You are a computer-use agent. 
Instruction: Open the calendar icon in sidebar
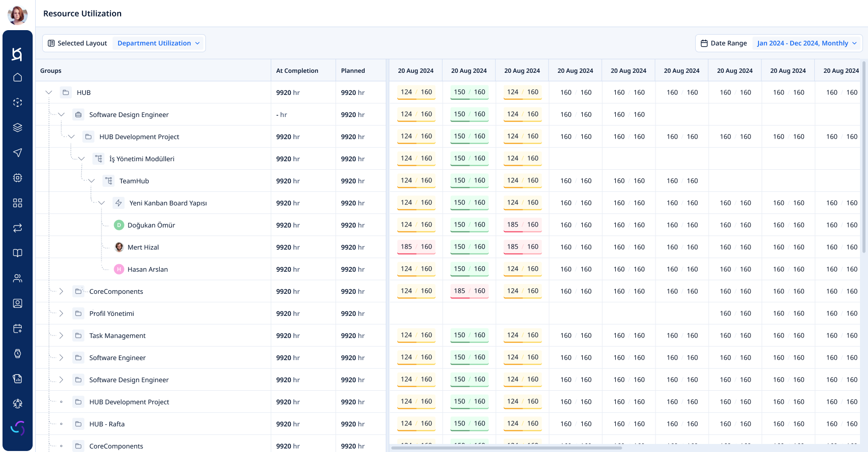(18, 328)
